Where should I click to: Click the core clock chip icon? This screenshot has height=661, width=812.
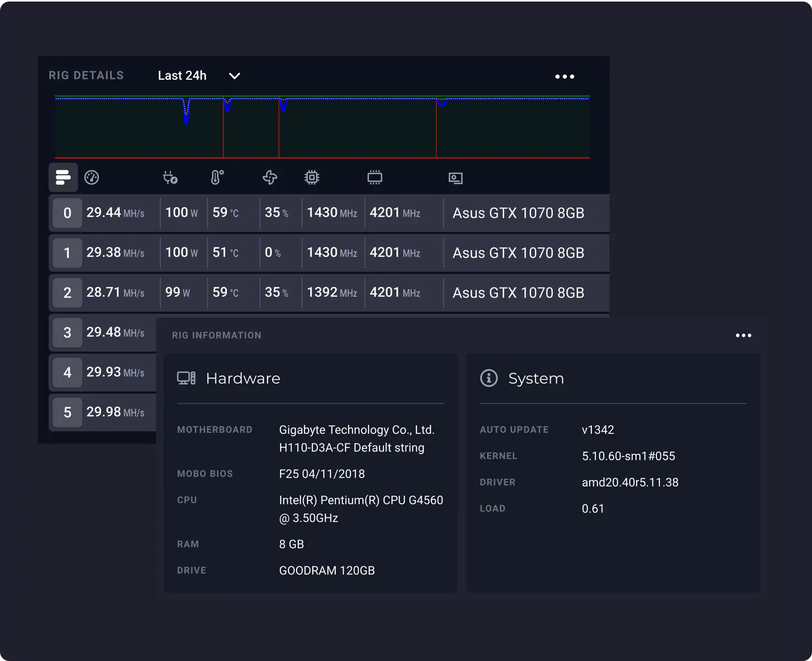pos(312,178)
